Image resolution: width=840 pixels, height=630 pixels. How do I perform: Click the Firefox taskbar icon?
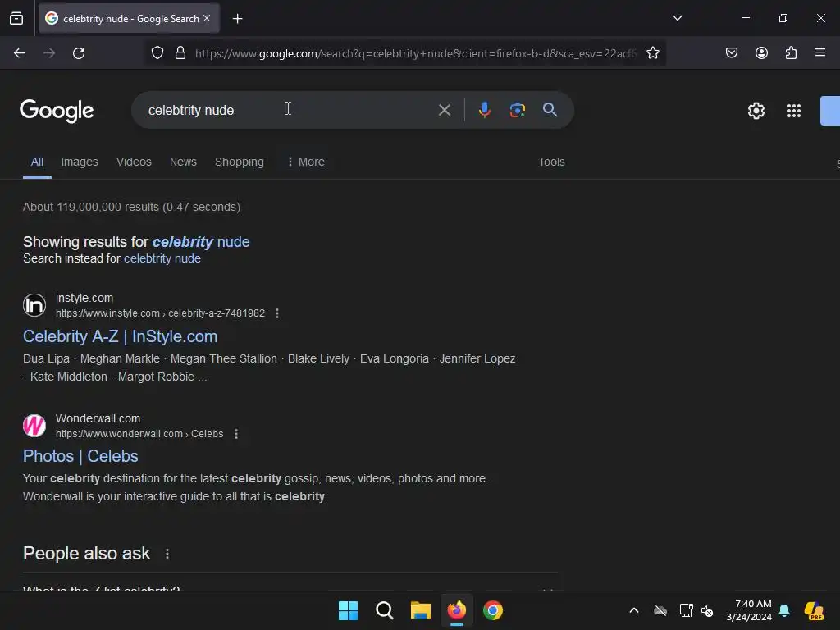coord(456,610)
